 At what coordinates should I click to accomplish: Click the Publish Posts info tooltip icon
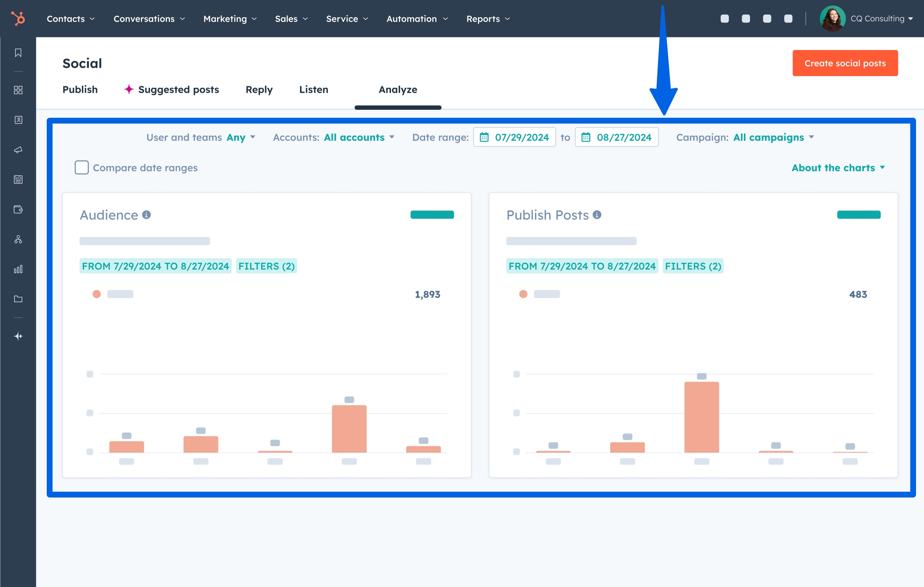pos(597,215)
